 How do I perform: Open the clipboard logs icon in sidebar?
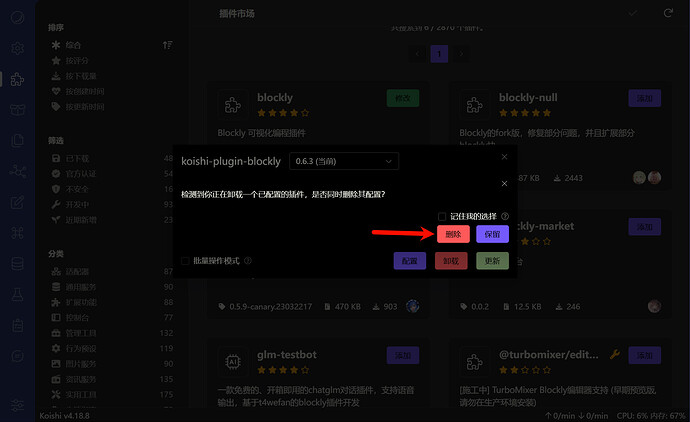point(17,325)
